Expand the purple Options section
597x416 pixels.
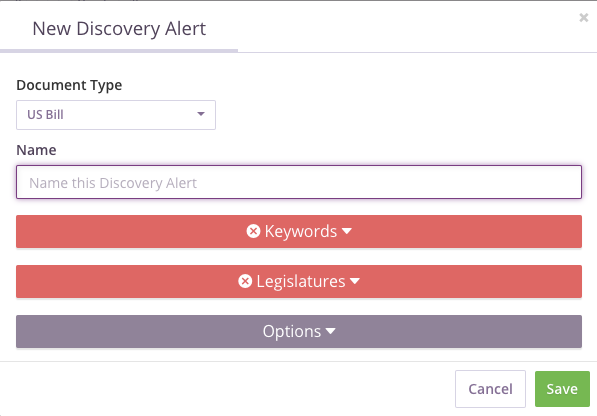pyautogui.click(x=299, y=331)
